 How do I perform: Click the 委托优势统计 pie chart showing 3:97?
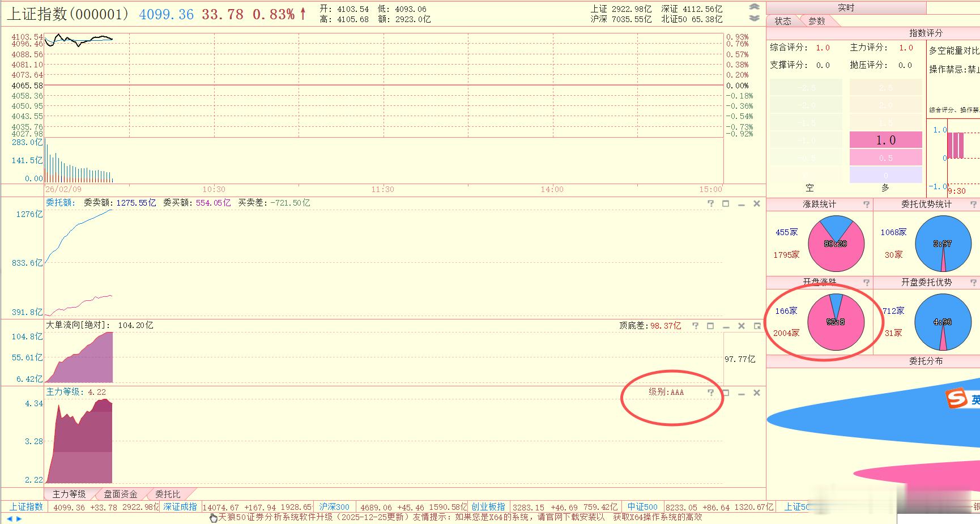(943, 244)
